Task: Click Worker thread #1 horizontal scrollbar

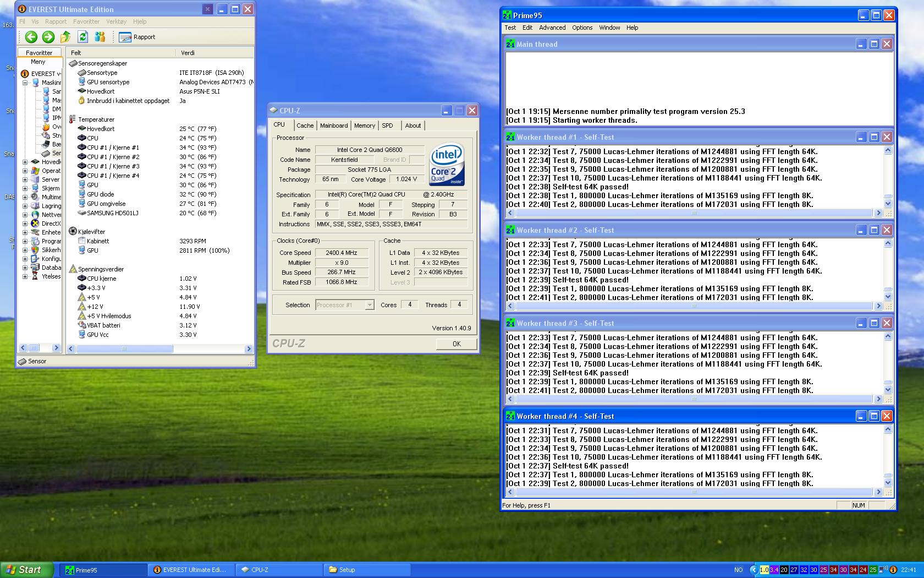Action: click(694, 213)
